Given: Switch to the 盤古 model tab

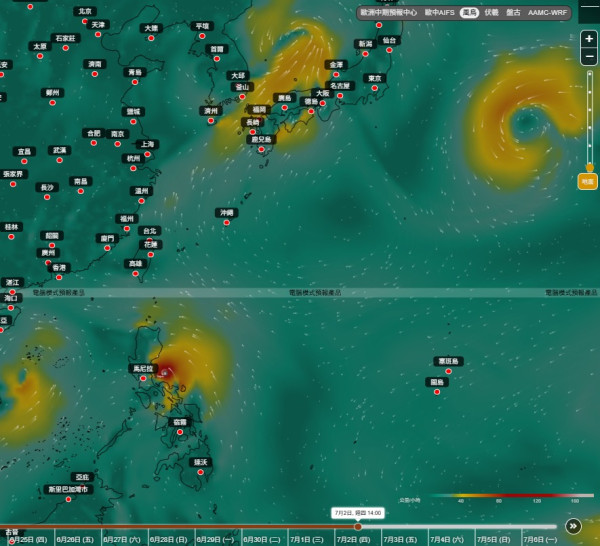Looking at the screenshot, I should (x=513, y=13).
